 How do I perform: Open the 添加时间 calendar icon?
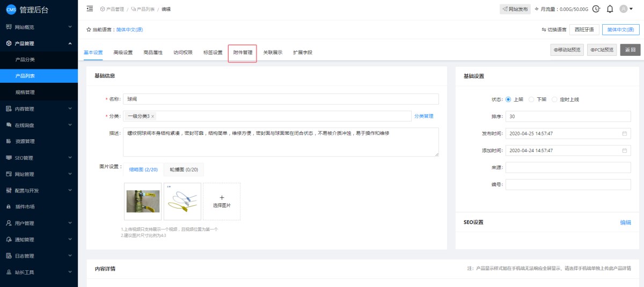[x=624, y=150]
